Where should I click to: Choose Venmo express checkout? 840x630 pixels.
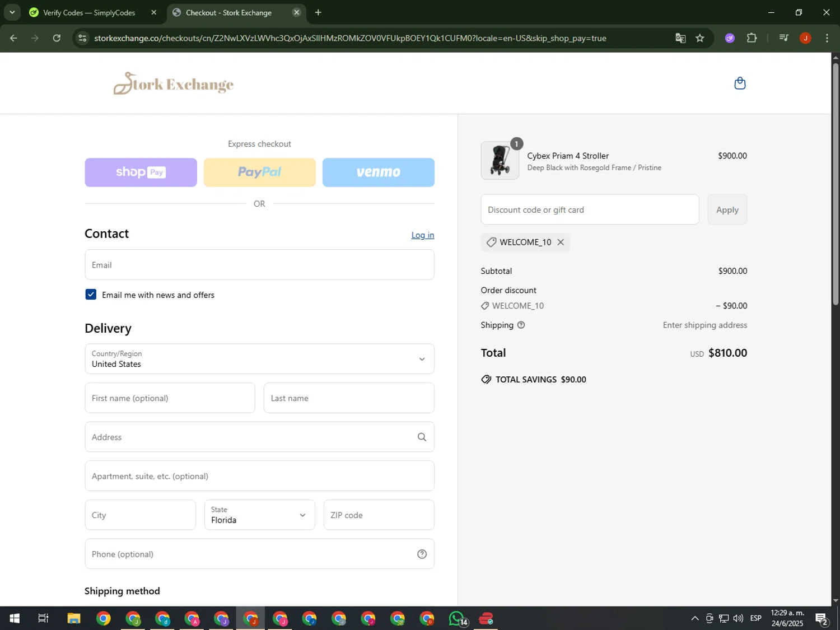pyautogui.click(x=378, y=172)
